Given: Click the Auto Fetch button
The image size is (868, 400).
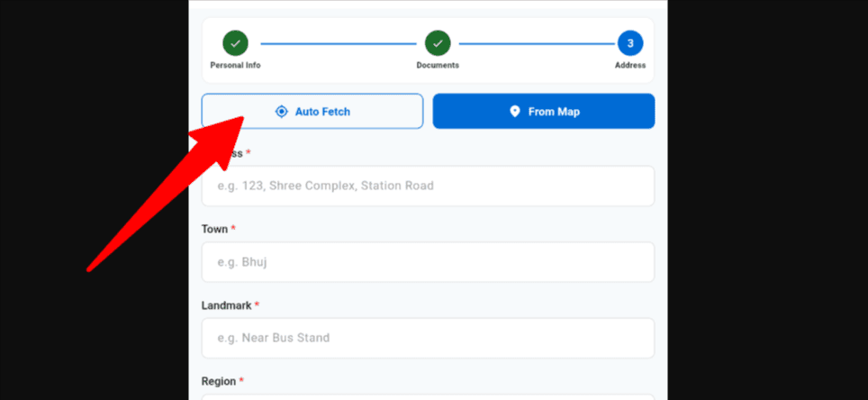Looking at the screenshot, I should point(312,112).
